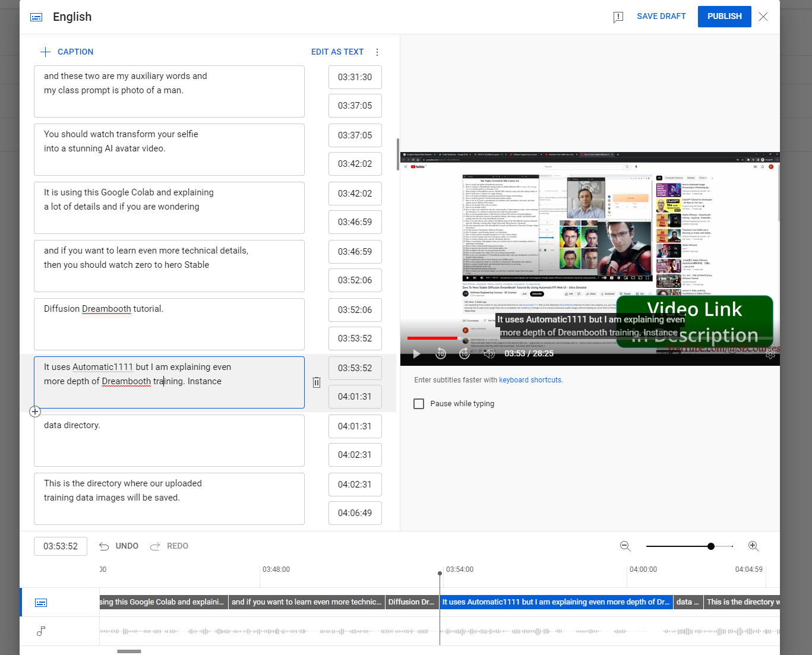The width and height of the screenshot is (812, 655).
Task: Undo the last caption edit
Action: pos(118,546)
